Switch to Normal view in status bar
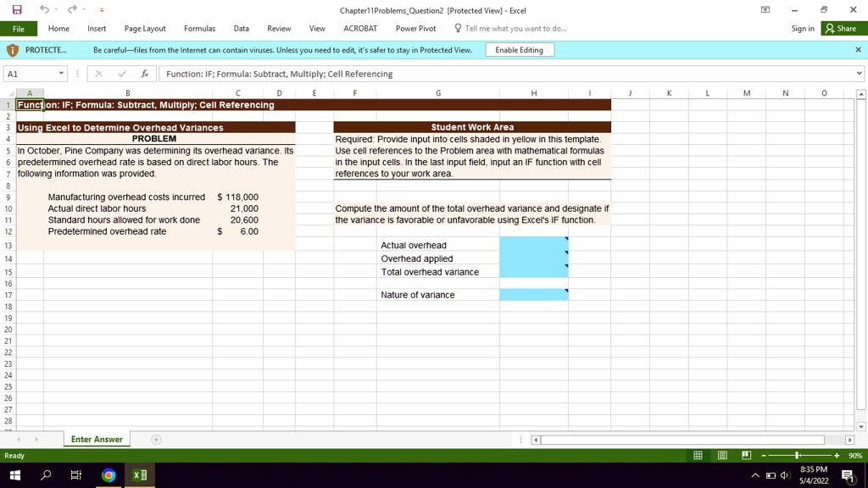Screen dimensions: 868x488 coord(698,456)
